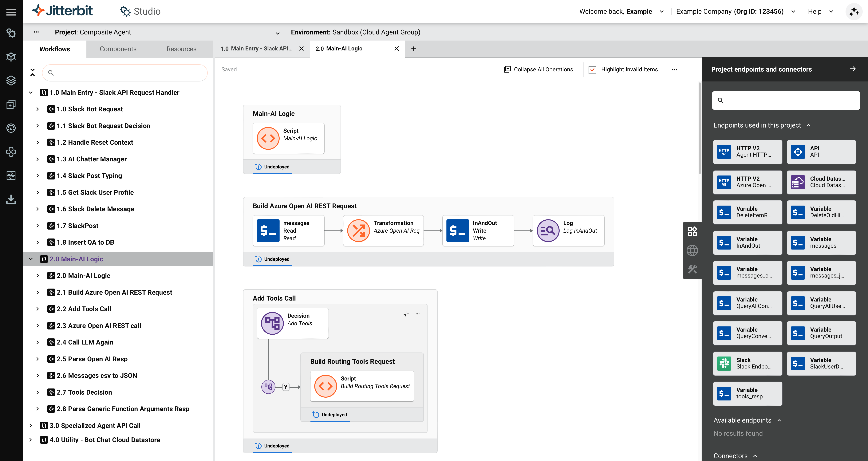Collapse the 2.0 Main-AI Logic workflow tree
Viewport: 868px width, 461px height.
(x=31, y=259)
